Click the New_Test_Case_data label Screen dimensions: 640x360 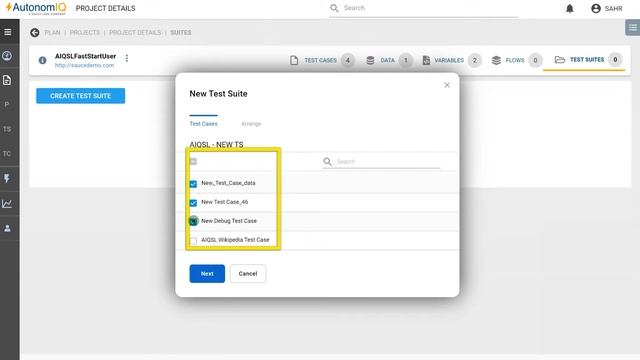[x=228, y=183]
